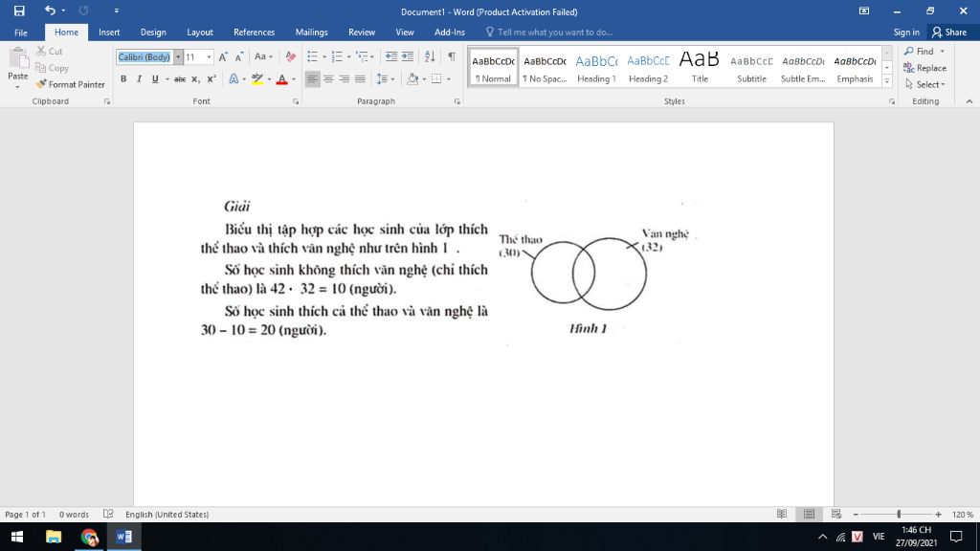Switch to Read Mode view
This screenshot has height=551, width=980.
tap(782, 514)
